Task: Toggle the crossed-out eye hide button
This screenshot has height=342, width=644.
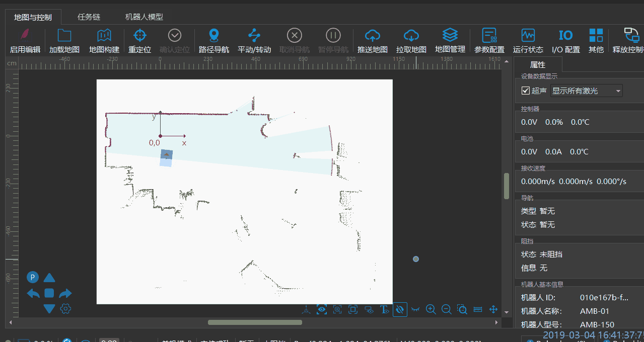Action: pyautogui.click(x=400, y=309)
